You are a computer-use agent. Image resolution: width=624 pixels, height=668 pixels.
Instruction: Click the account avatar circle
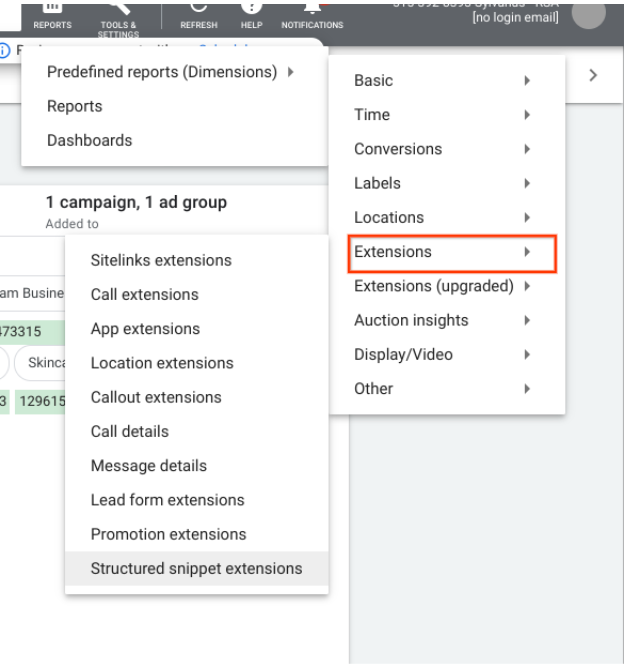tap(589, 14)
